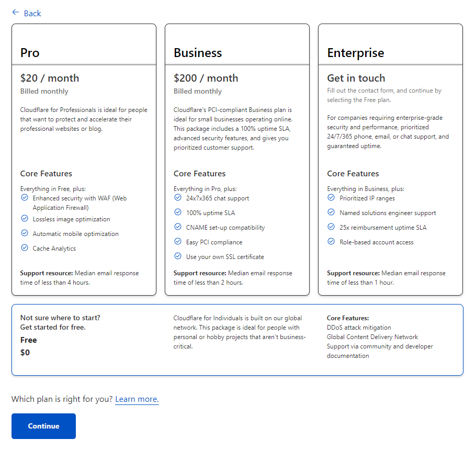Click check icon beside CNAME set-up compatibility
Screen dimensions: 476x450
point(178,227)
